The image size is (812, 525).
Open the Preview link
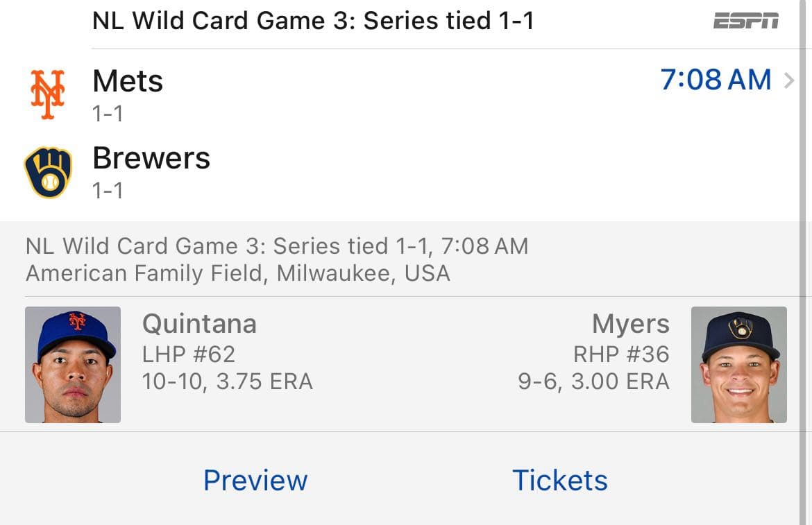(255, 480)
